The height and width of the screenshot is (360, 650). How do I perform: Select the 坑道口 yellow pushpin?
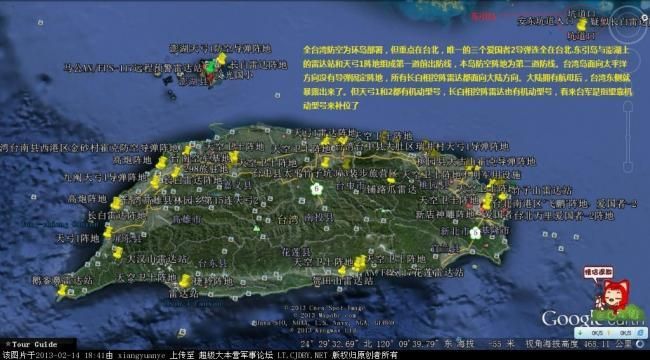click(x=582, y=24)
